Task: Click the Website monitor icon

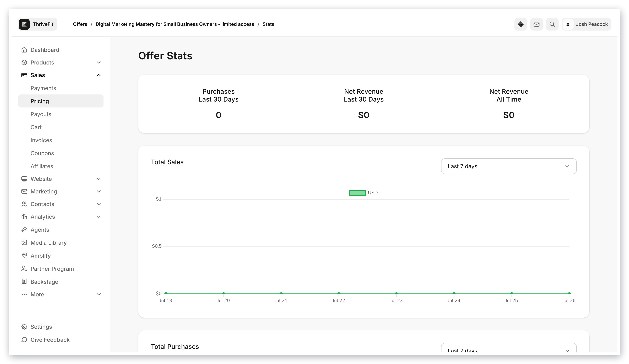Action: [x=24, y=179]
